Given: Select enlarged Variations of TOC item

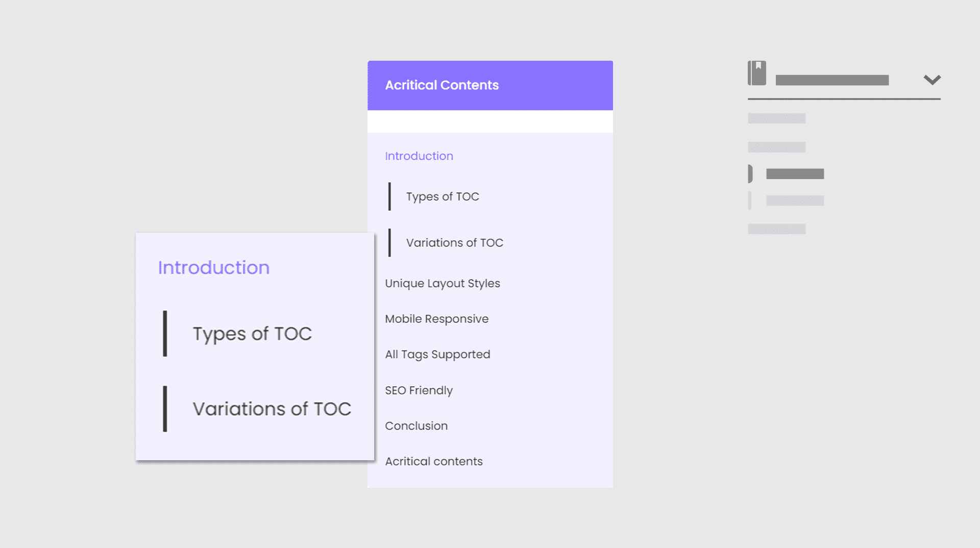Looking at the screenshot, I should [x=272, y=409].
